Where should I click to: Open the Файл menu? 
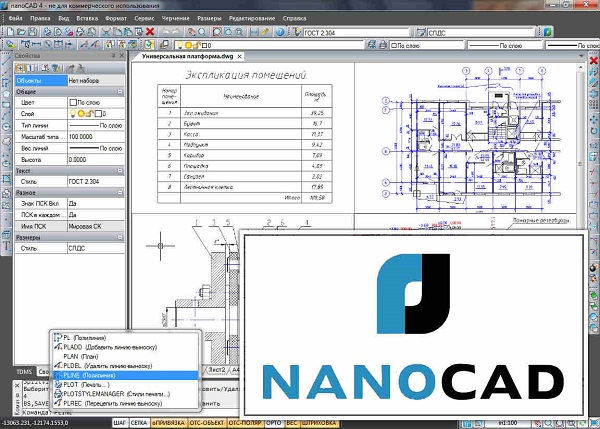click(x=15, y=18)
